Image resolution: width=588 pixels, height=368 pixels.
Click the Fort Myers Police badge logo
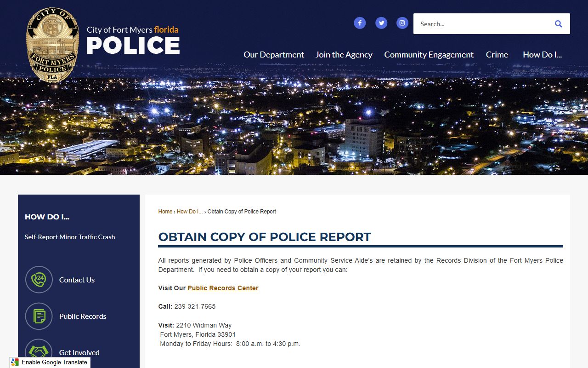click(52, 45)
